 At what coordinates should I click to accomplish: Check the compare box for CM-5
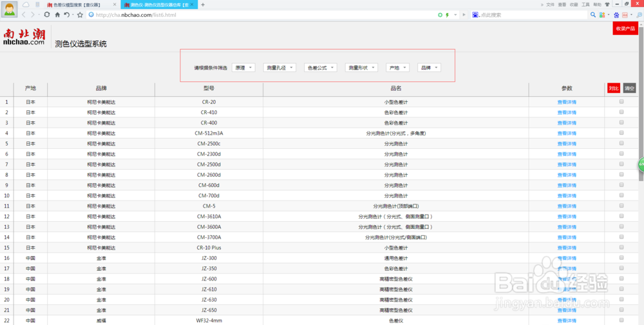(621, 205)
